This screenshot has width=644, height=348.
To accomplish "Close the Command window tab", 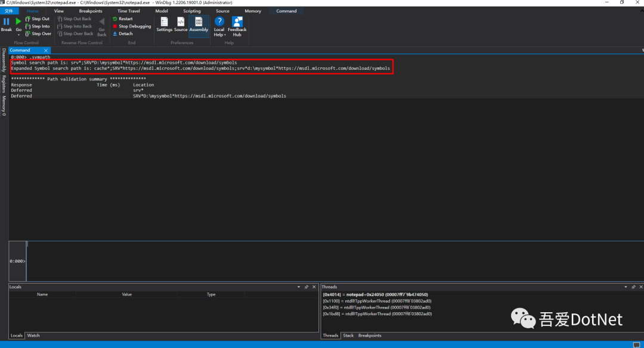I will (x=45, y=51).
